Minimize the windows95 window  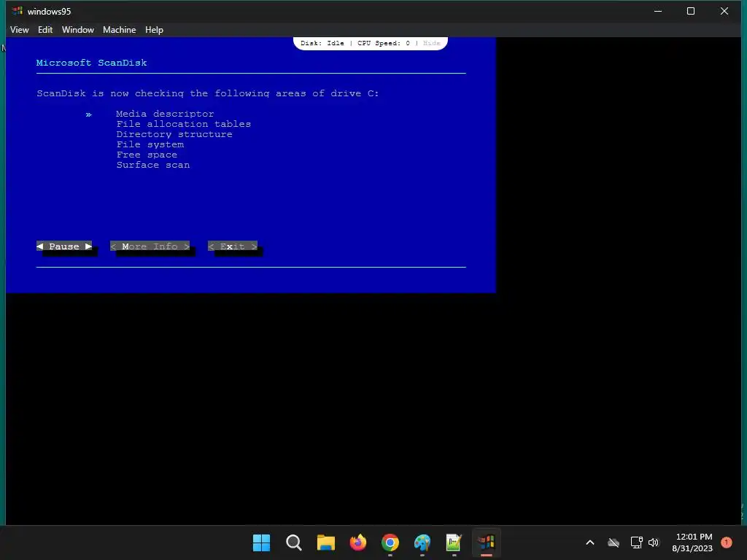point(658,11)
